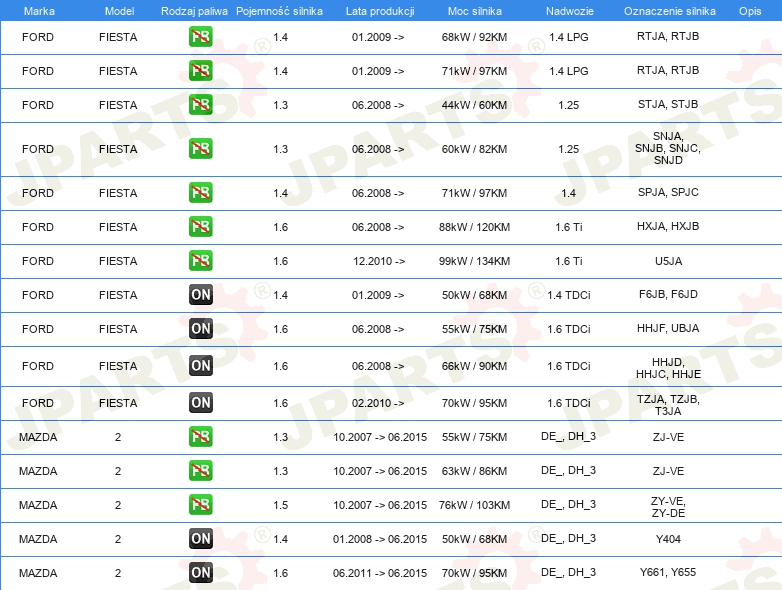Click petrol icon in the 60kW / 82KM row
This screenshot has width=782, height=590.
coord(200,149)
